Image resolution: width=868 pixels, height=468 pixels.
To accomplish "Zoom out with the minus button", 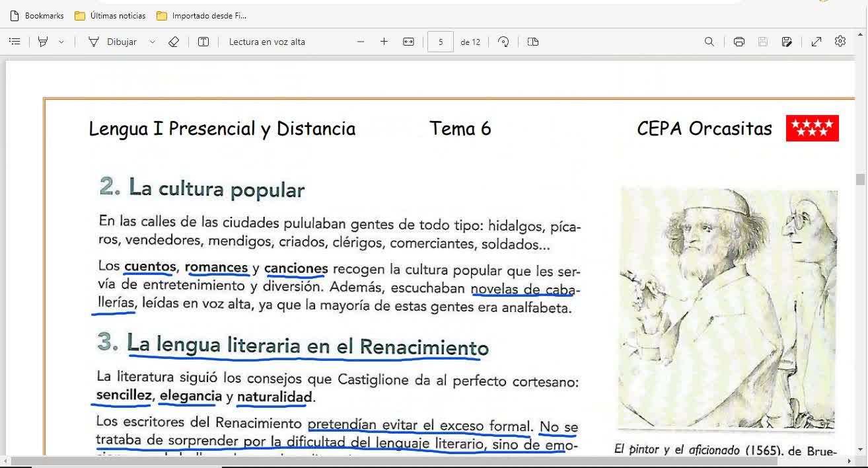I will 361,42.
